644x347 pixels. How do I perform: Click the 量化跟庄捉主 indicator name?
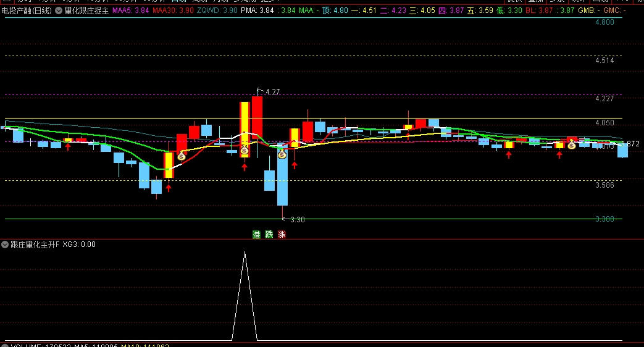(86, 10)
